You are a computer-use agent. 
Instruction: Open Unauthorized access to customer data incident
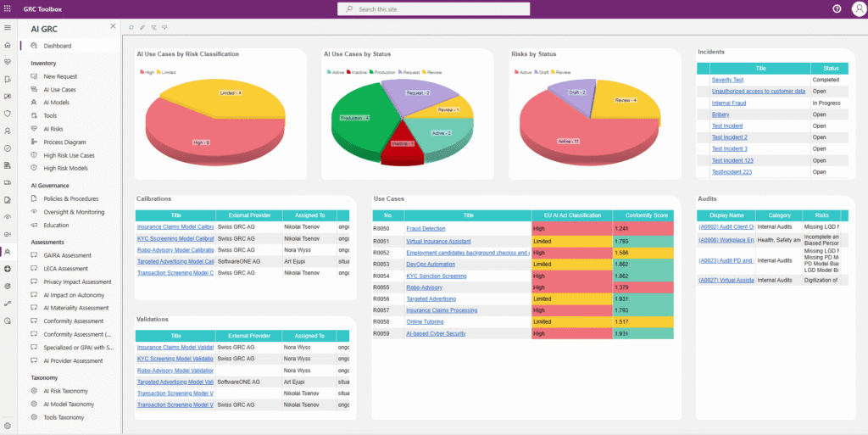[759, 92]
